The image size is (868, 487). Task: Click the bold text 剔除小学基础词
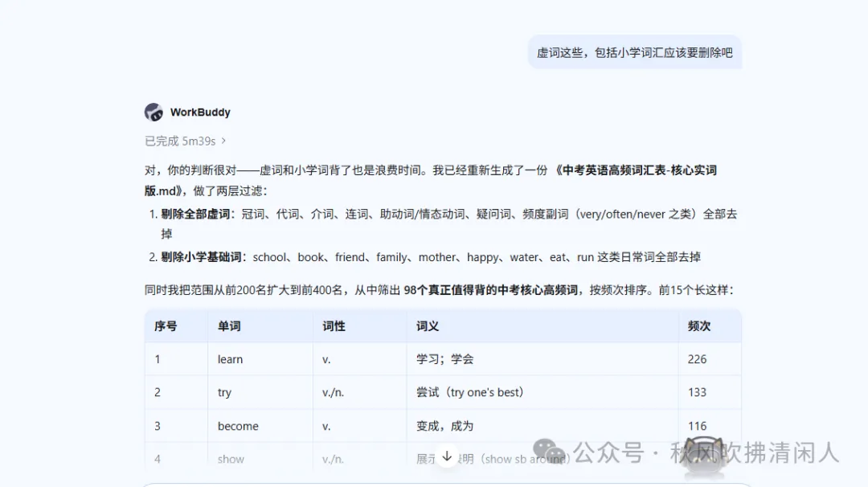click(x=201, y=257)
